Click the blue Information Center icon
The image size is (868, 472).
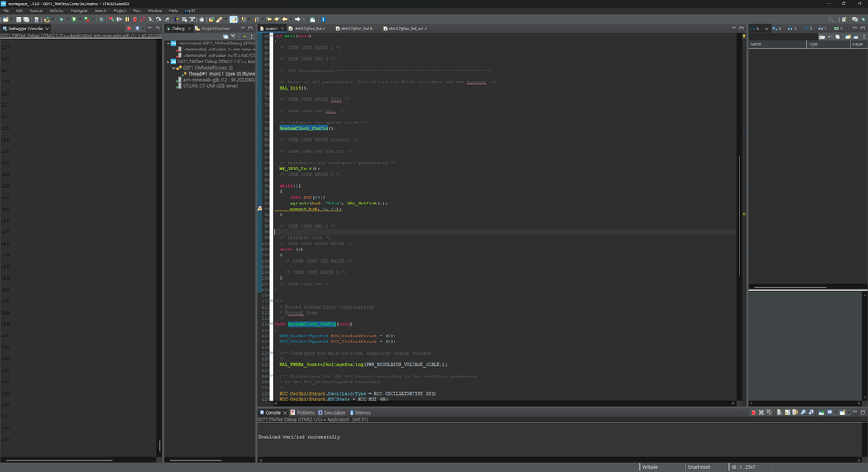pyautogui.click(x=323, y=19)
